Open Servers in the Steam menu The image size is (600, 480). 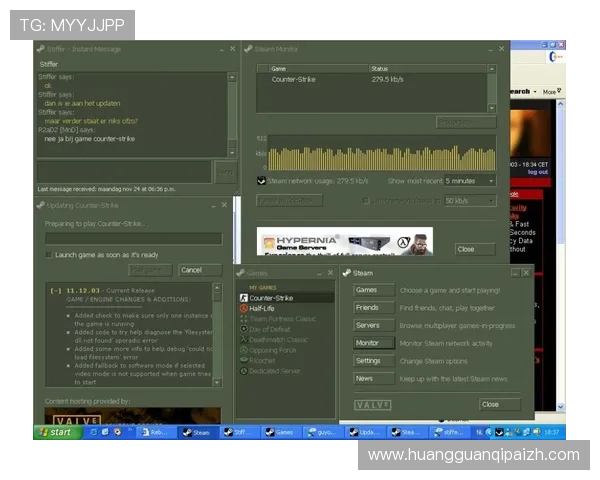coord(367,325)
